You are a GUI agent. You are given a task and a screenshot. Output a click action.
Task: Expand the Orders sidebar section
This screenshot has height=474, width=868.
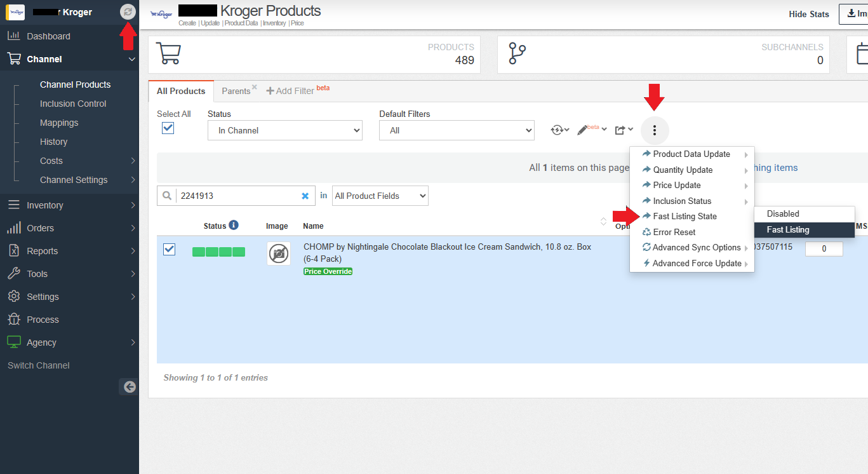tap(133, 228)
